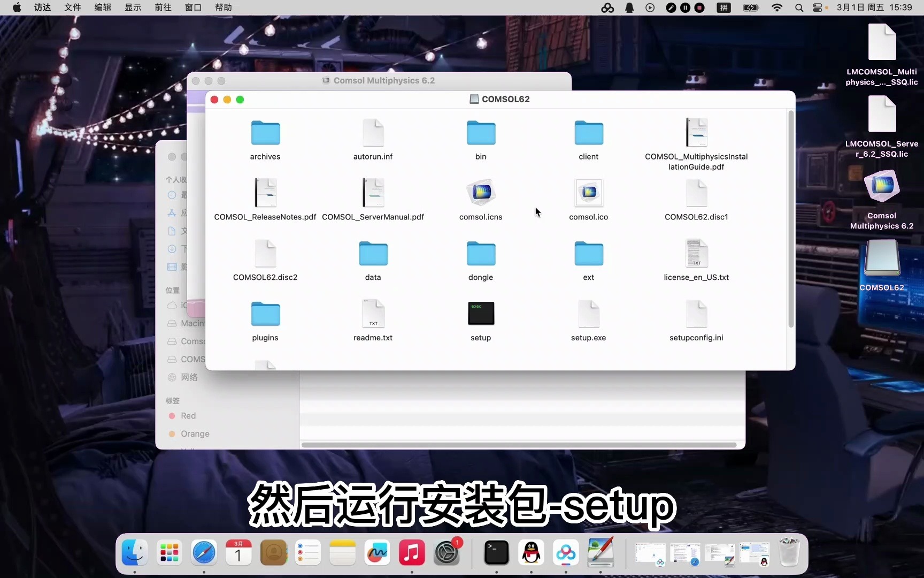The width and height of the screenshot is (924, 578).
Task: Click the battery status icon
Action: [751, 7]
